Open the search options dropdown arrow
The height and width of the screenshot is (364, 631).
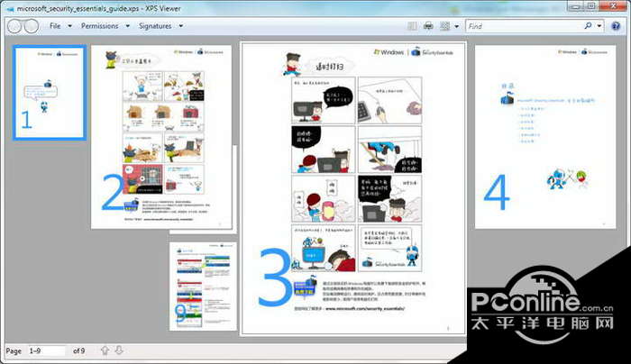[599, 26]
